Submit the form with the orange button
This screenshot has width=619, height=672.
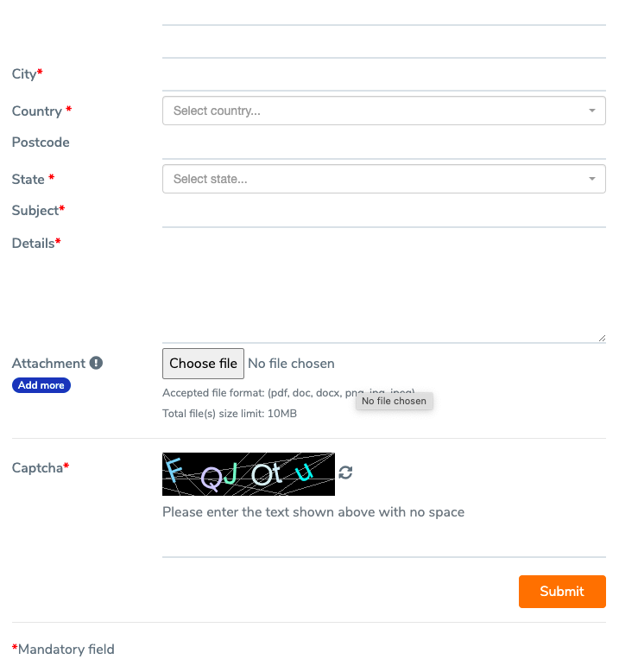tap(562, 592)
